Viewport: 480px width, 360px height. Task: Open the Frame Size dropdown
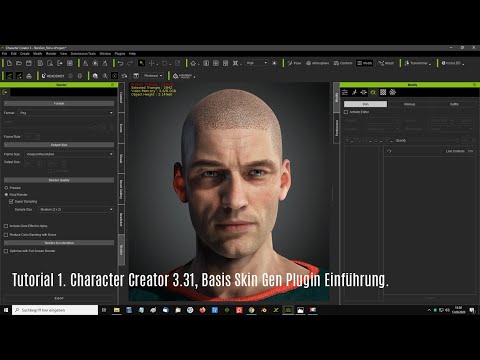[69, 154]
